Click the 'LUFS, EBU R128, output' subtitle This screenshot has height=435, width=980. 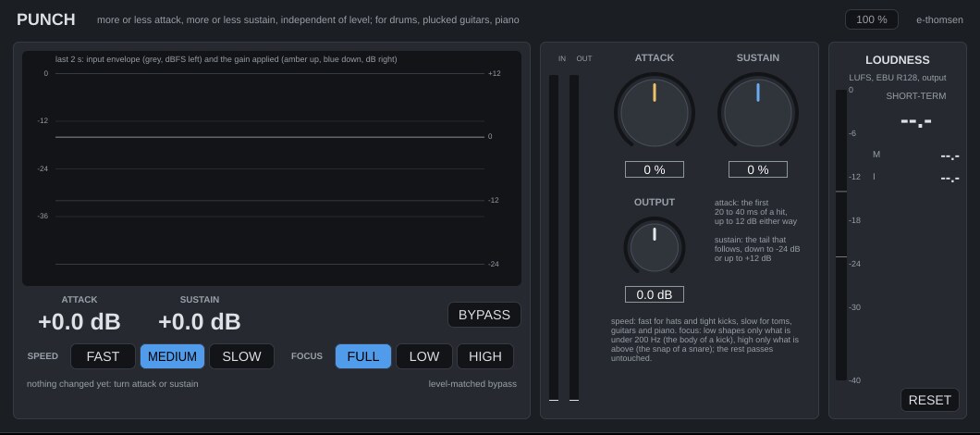point(897,78)
